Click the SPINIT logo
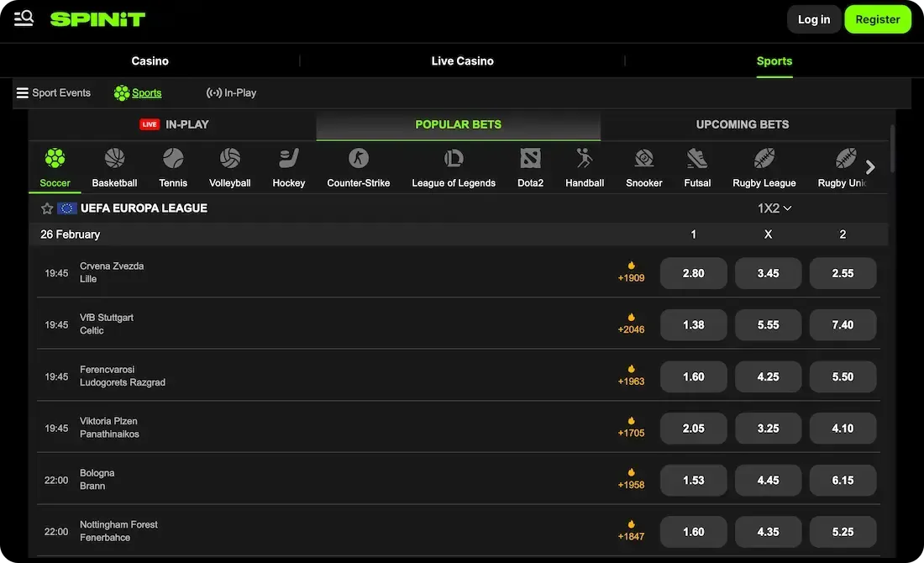This screenshot has height=563, width=924. [x=97, y=18]
